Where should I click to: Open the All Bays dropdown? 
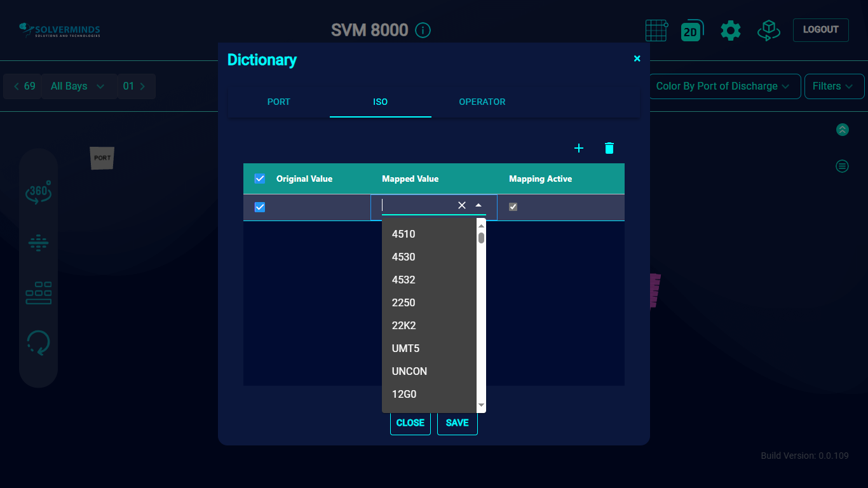tap(79, 86)
